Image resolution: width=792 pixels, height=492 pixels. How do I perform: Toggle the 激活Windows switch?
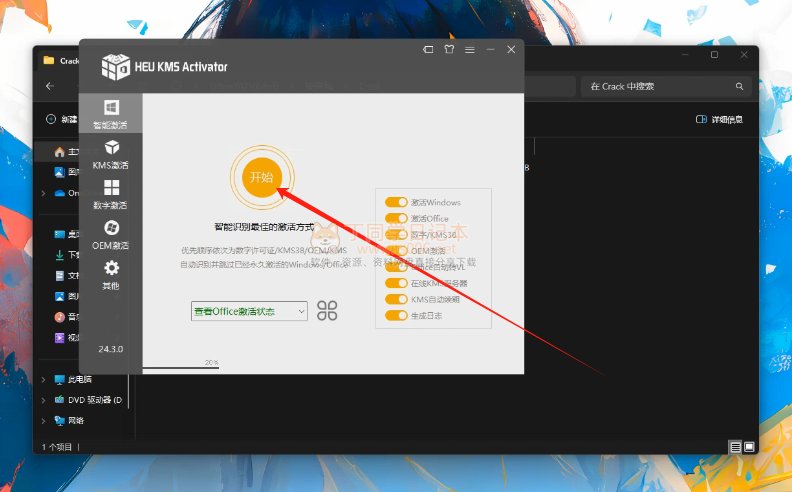click(x=396, y=202)
